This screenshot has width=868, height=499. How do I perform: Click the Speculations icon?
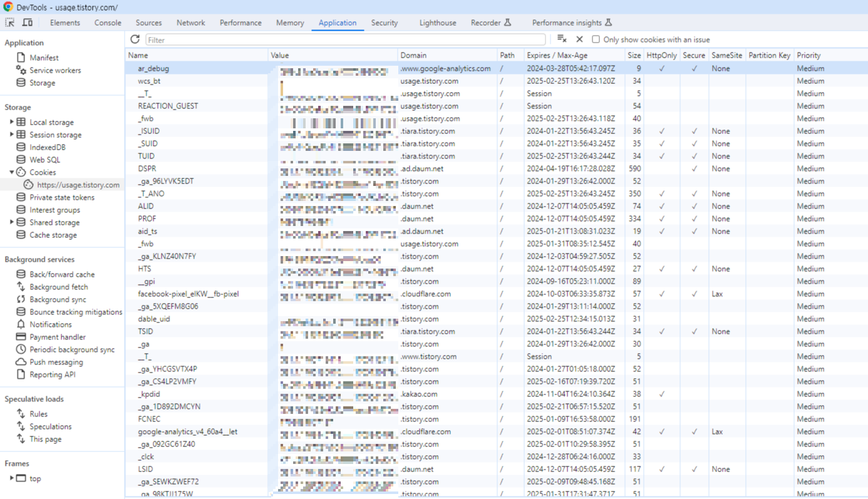(x=21, y=426)
